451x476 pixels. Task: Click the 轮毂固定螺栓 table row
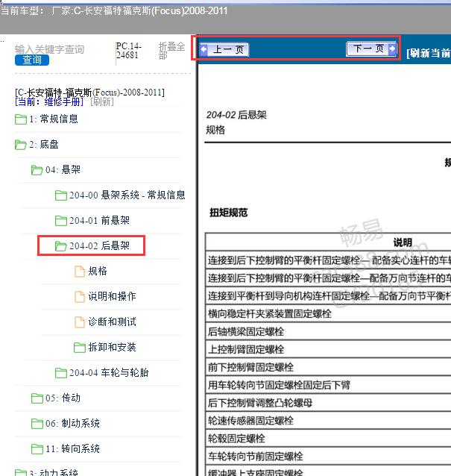tap(328, 439)
